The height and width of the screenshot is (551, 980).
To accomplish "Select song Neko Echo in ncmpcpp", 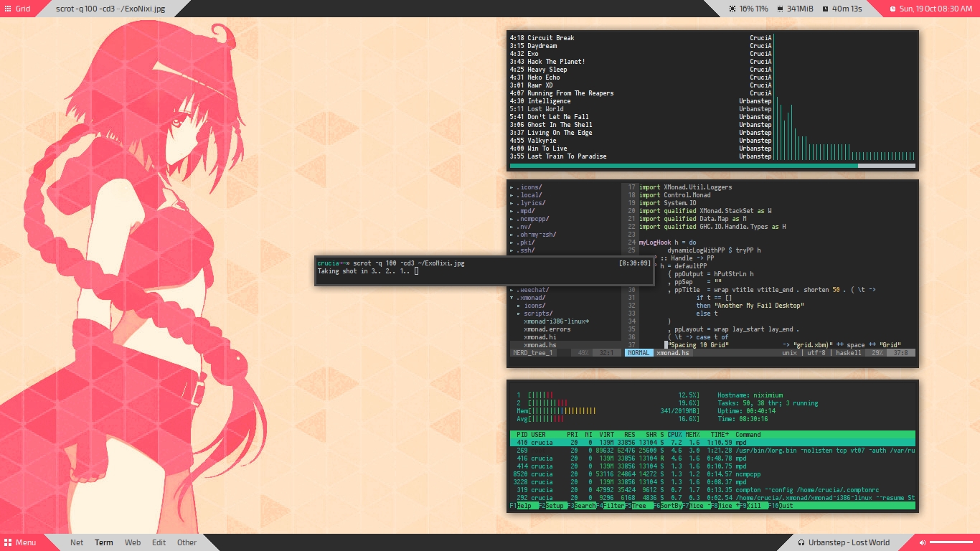I will tap(641, 77).
